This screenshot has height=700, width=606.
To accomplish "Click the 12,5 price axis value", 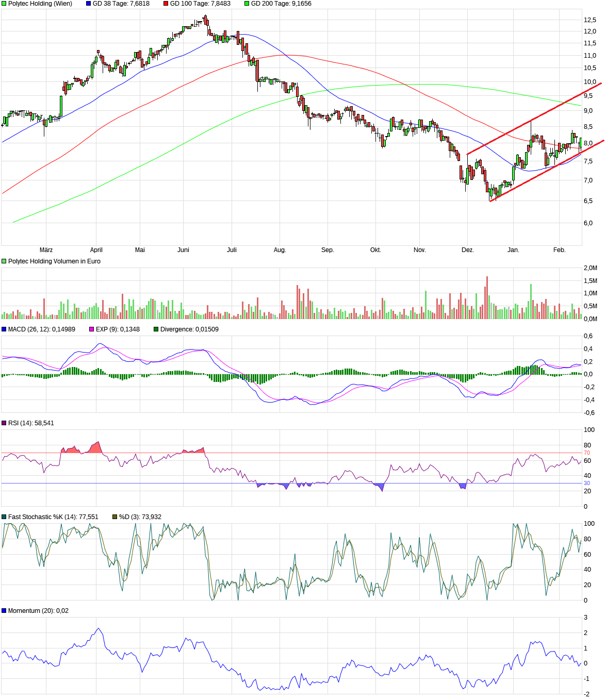I will point(590,20).
